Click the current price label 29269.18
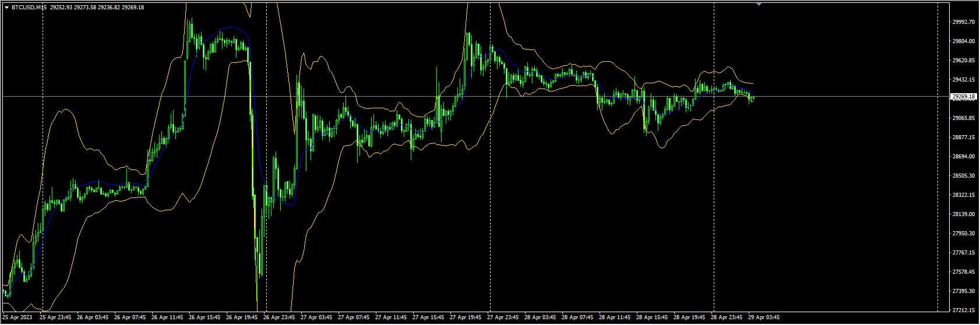 tap(963, 96)
